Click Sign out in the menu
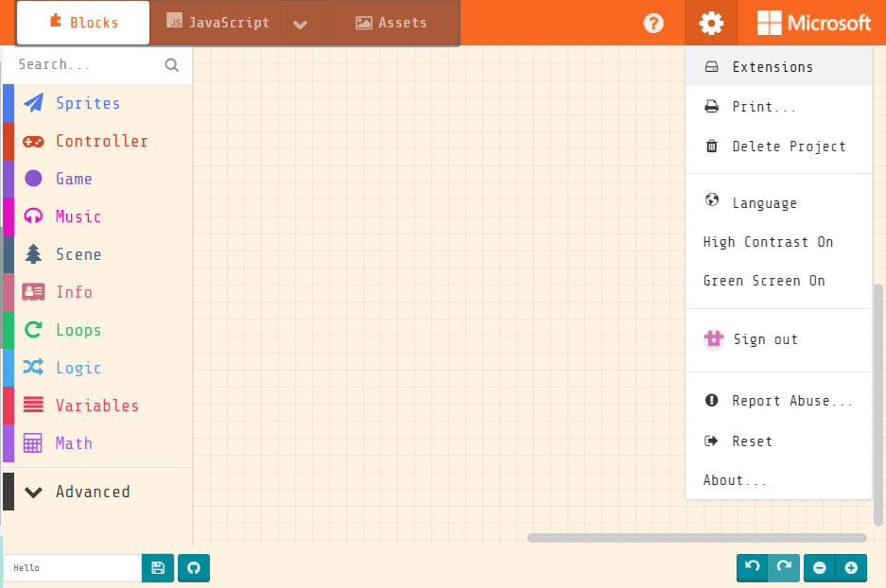This screenshot has height=588, width=886. (765, 339)
